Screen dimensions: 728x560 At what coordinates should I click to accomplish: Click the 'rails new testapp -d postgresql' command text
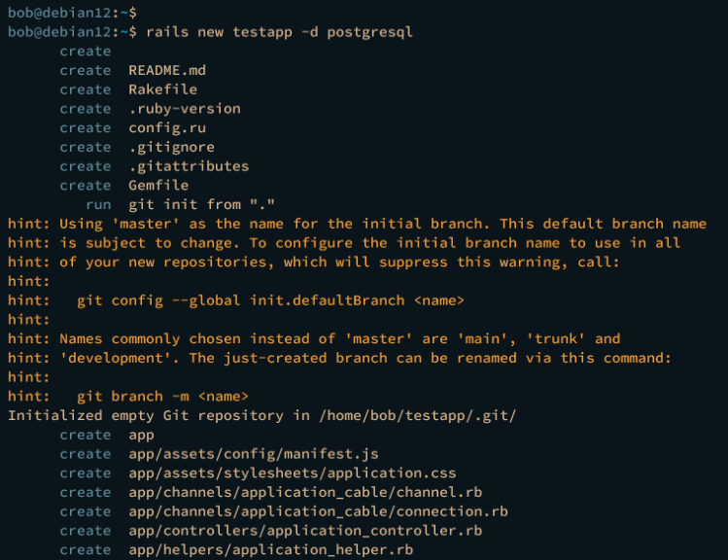point(279,32)
